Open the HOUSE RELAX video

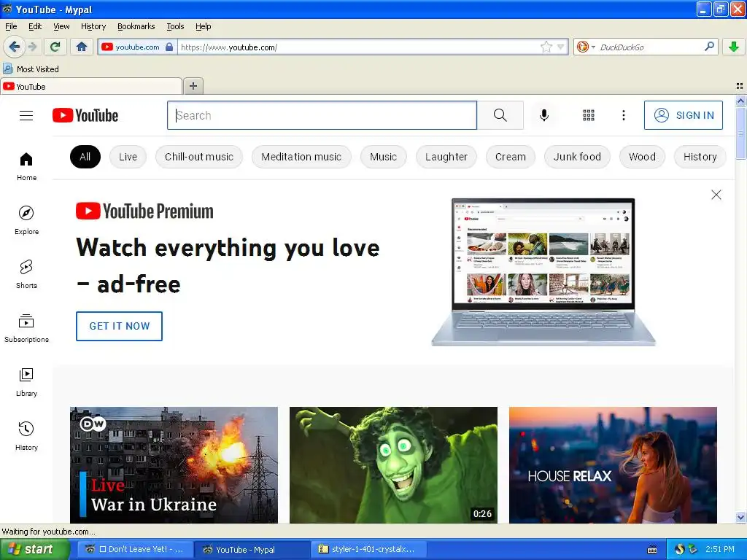(613, 465)
